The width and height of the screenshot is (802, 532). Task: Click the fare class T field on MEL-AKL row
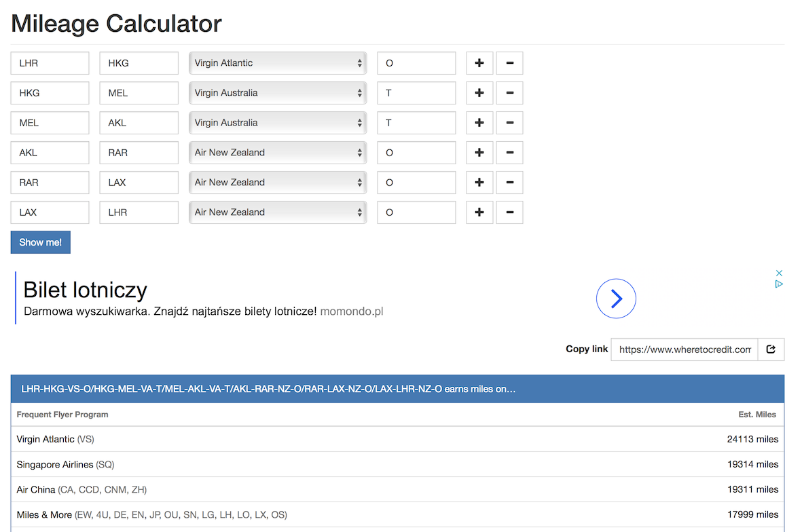[416, 123]
